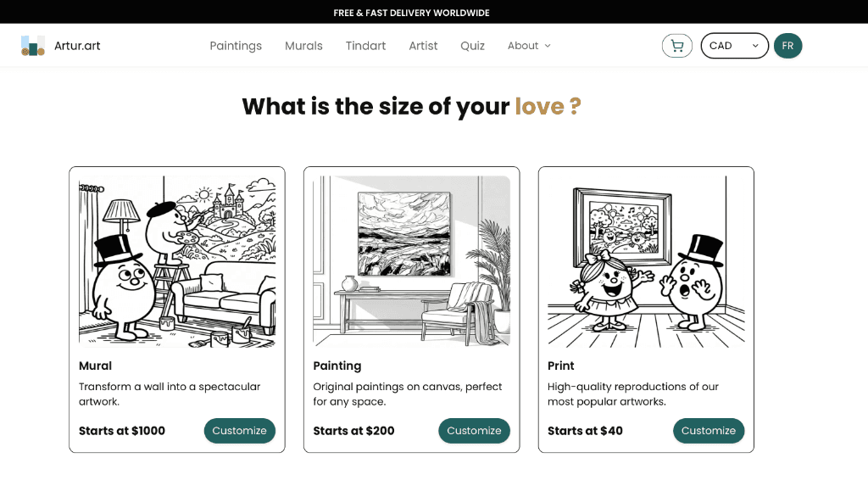
Task: Open the shopping cart icon
Action: click(x=676, y=46)
